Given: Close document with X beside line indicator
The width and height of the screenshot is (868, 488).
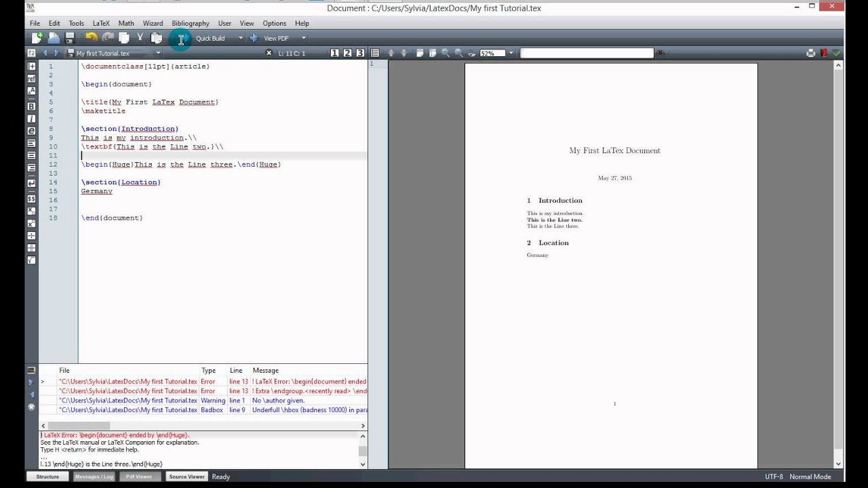Looking at the screenshot, I should click(x=269, y=53).
